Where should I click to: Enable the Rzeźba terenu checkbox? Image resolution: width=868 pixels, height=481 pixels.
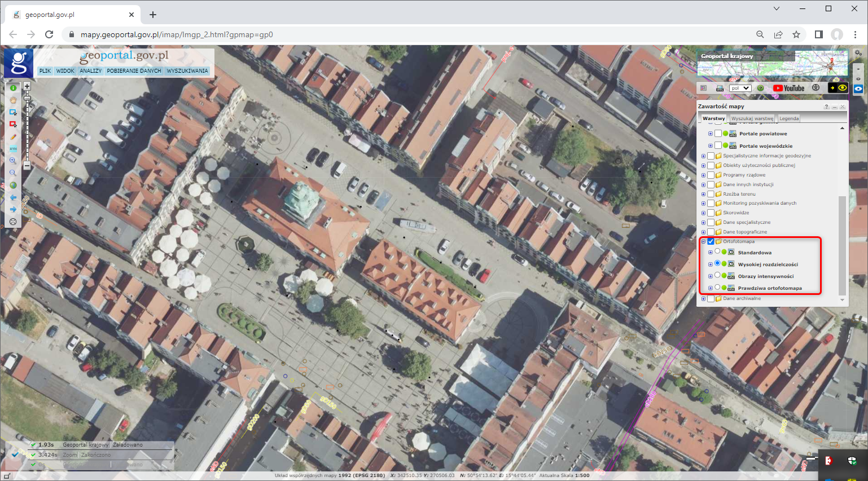pyautogui.click(x=711, y=194)
